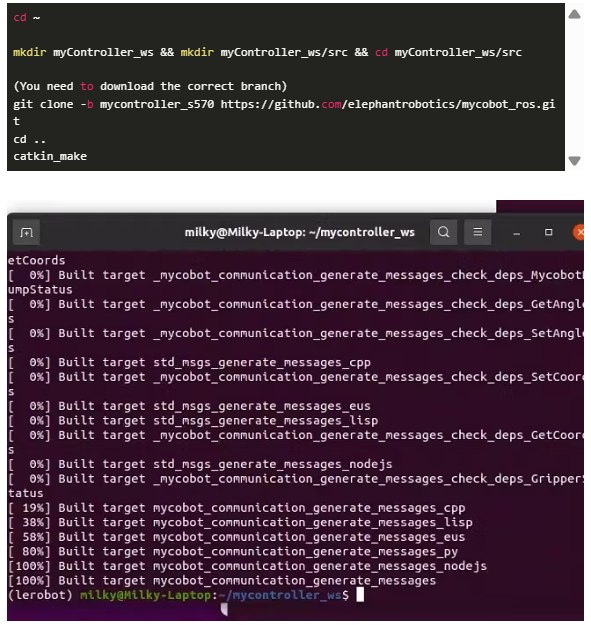Close the terminal with orange button
This screenshot has width=591, height=625.
[x=579, y=232]
